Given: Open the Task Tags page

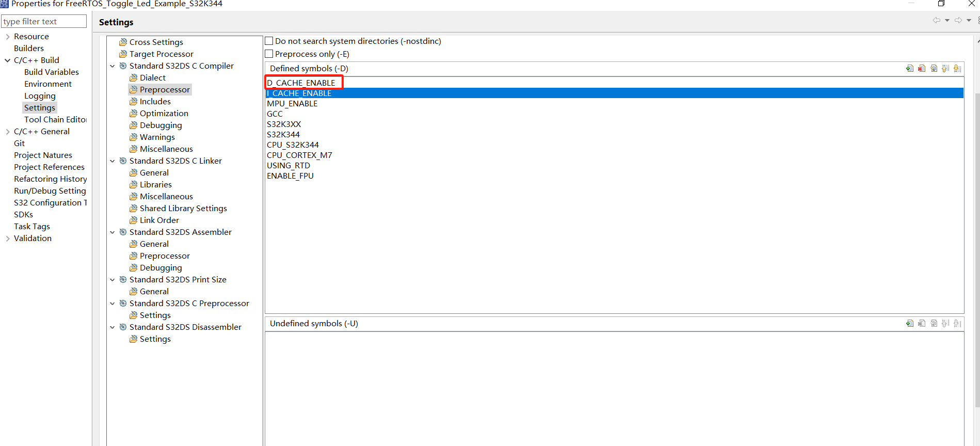Looking at the screenshot, I should 32,226.
